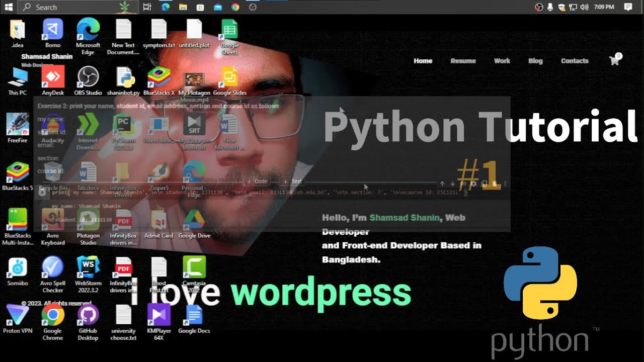Viewport: 644px width, 362px height.
Task: Select the symptom.txt file
Action: pos(159,33)
